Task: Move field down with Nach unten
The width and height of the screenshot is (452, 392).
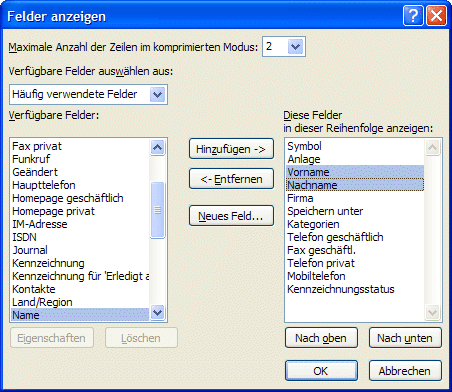Action: click(x=405, y=338)
